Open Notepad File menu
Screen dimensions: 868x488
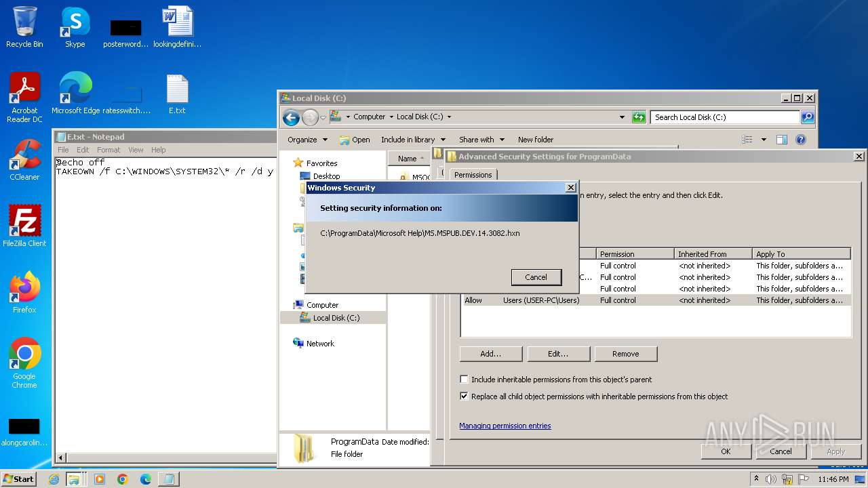(x=63, y=150)
